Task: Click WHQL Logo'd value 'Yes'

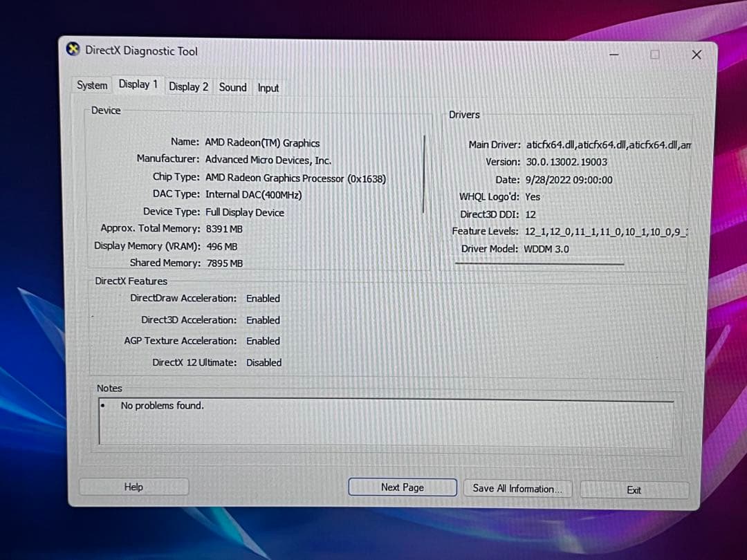Action: [532, 196]
